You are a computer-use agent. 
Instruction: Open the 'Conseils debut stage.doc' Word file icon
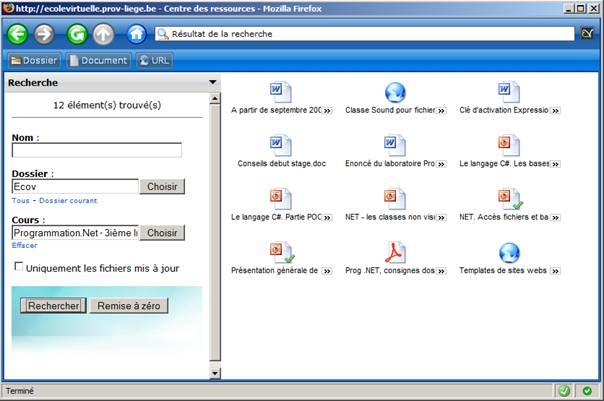point(281,145)
